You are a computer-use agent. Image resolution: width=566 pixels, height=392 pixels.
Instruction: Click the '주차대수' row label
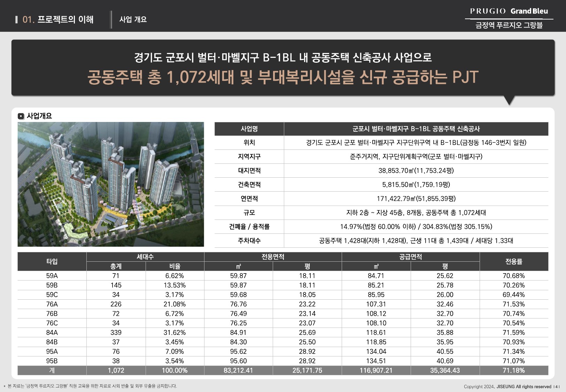tap(249, 240)
